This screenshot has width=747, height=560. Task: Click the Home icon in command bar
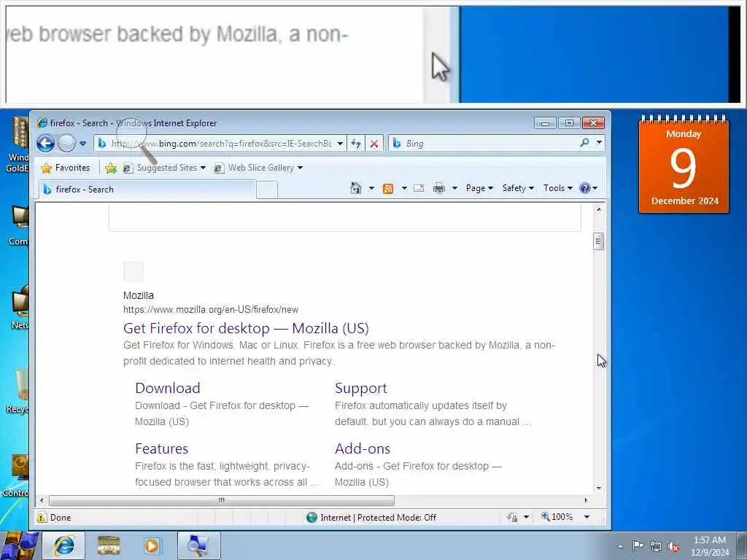[356, 188]
